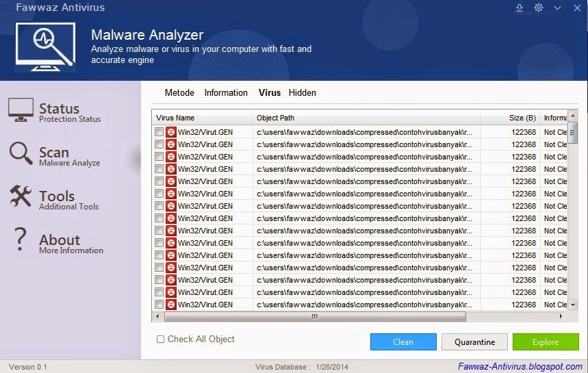Tick the checkbox of the third Win32/Virut.GEN row
This screenshot has height=373, width=588.
(159, 157)
